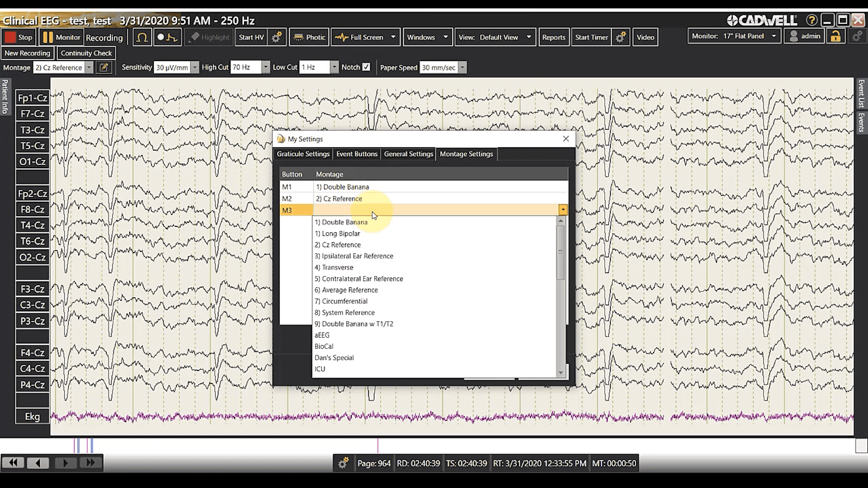
Task: Open the help question mark icon
Action: coord(811,20)
